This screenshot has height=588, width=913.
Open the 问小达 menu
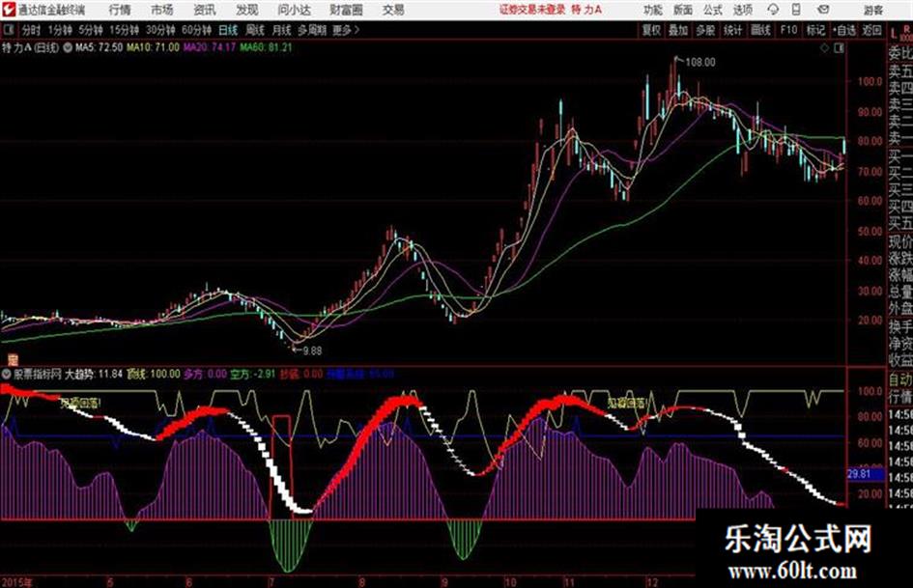click(294, 10)
